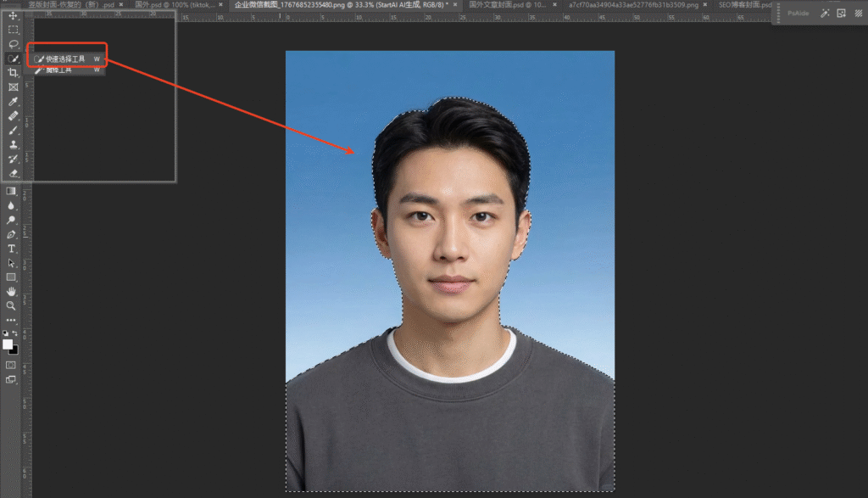Select the Move tool
The height and width of the screenshot is (498, 868).
point(13,16)
